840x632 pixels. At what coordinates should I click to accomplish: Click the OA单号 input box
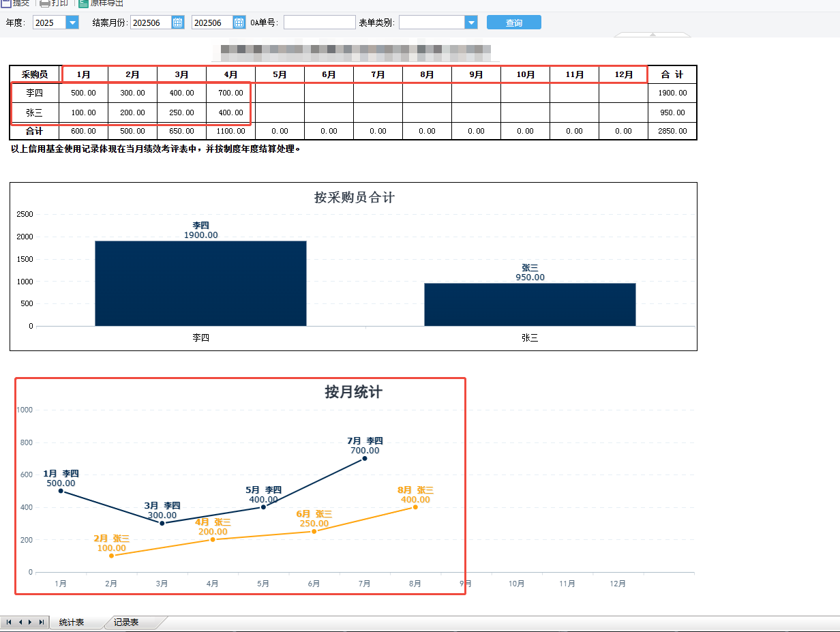click(320, 22)
